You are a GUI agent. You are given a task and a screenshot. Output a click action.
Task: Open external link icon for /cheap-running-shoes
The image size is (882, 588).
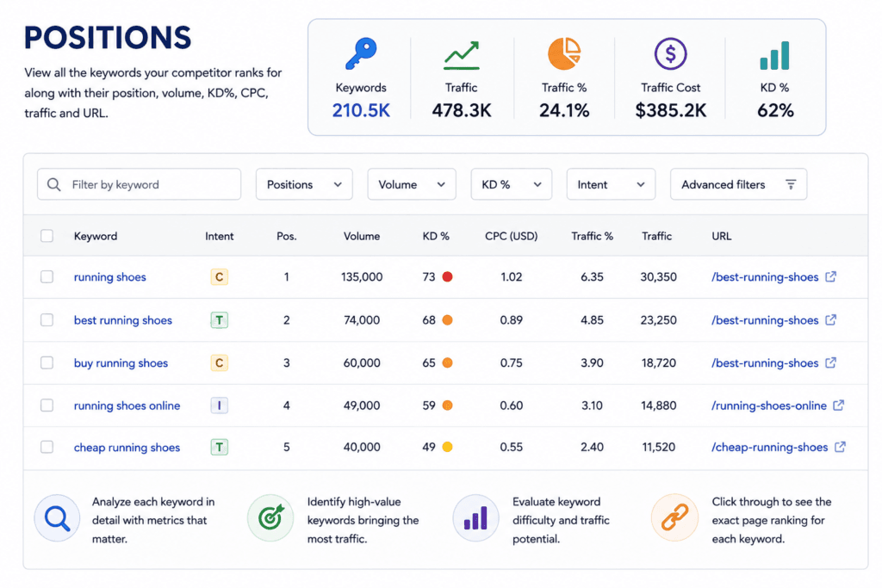pyautogui.click(x=840, y=447)
